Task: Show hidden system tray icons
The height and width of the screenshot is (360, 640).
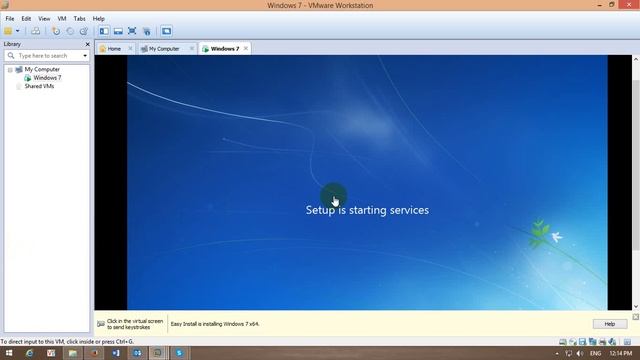Action: point(557,353)
